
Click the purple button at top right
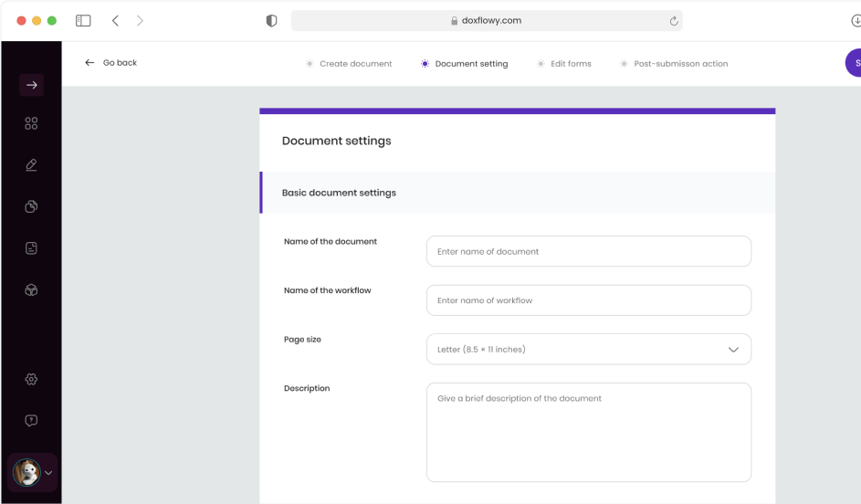point(854,63)
